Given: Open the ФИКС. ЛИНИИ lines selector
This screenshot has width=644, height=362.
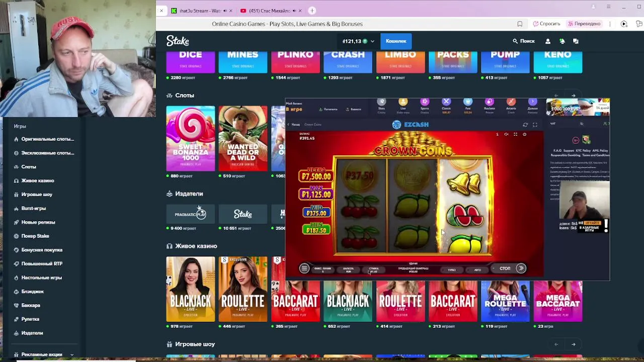Looking at the screenshot, I should pos(323,270).
